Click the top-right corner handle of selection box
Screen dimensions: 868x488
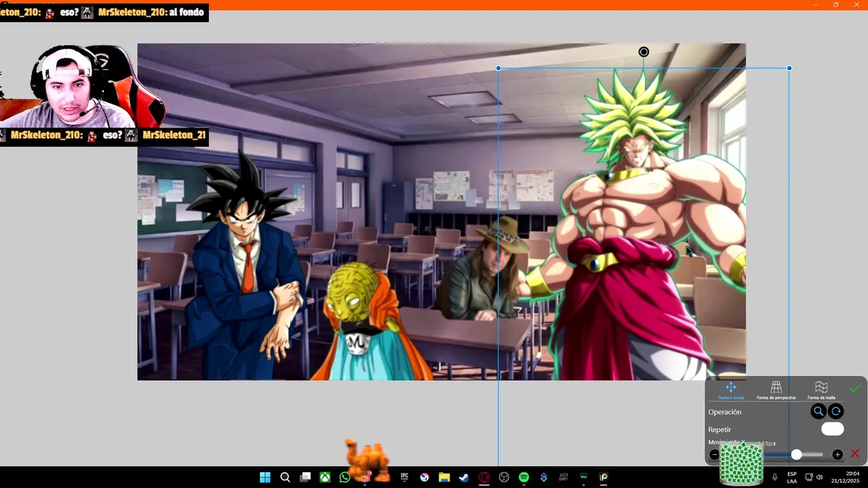pos(789,68)
